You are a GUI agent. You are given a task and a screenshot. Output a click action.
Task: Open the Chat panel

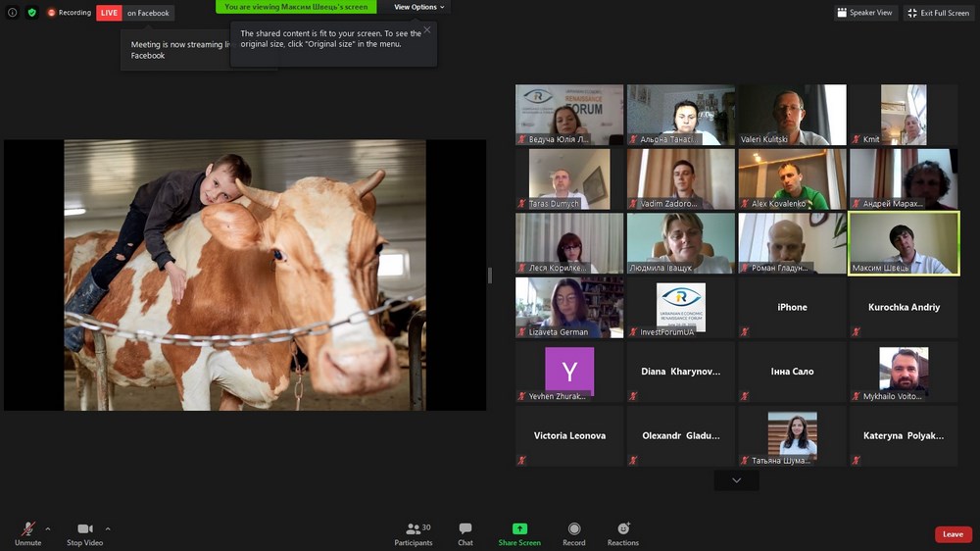click(x=465, y=529)
